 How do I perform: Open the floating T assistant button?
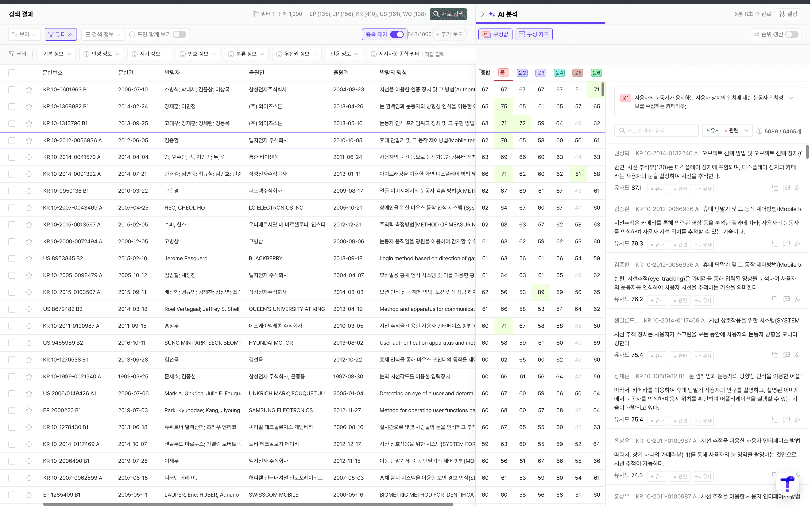tap(787, 484)
